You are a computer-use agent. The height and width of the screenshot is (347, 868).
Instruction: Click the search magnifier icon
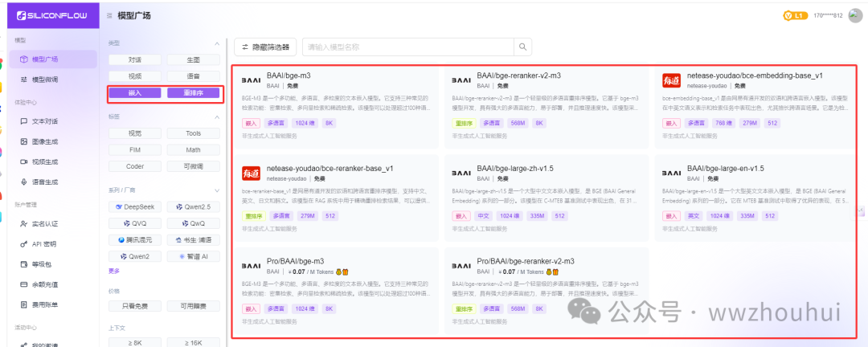coord(523,47)
